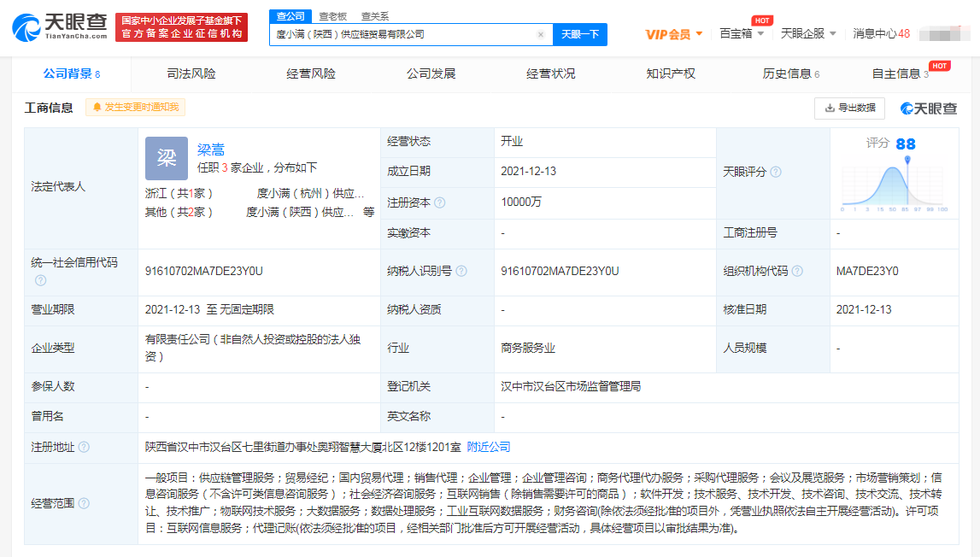The height and width of the screenshot is (557, 980).
Task: Click the help icon beside 注册资本
Action: [x=440, y=202]
